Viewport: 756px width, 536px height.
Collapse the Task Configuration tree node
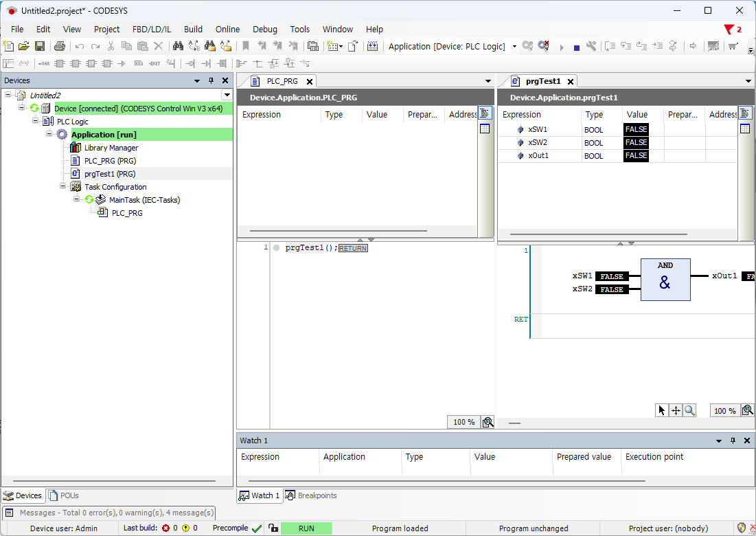62,186
